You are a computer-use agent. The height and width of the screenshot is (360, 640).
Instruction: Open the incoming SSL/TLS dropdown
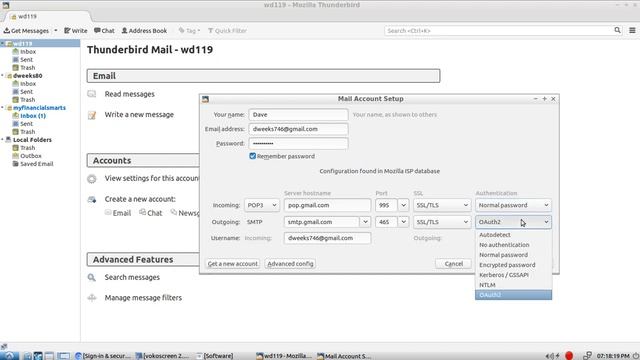tap(442, 205)
